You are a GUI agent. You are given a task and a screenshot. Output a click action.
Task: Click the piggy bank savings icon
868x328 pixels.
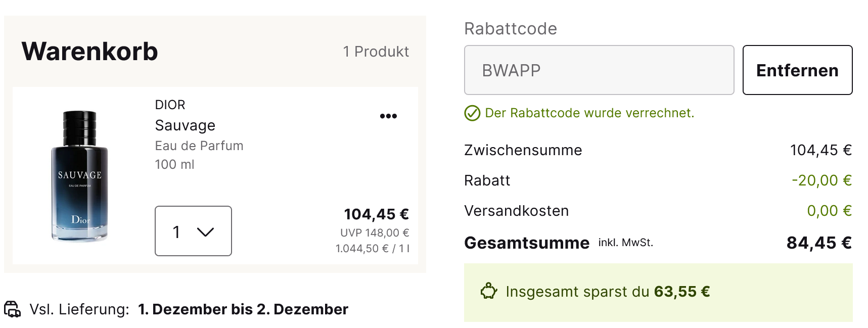click(x=489, y=292)
